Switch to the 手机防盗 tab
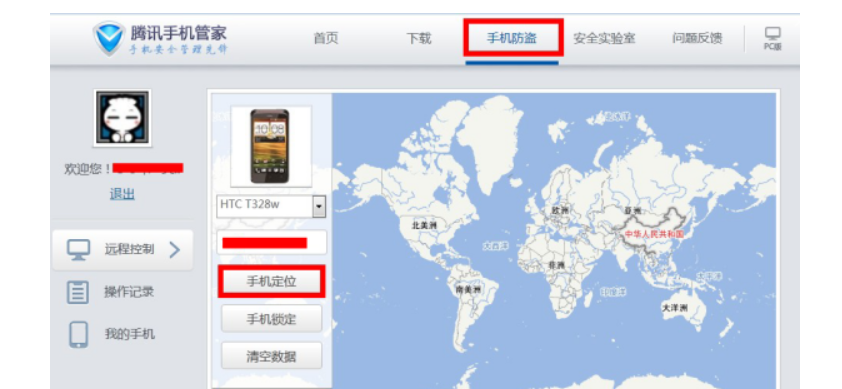The height and width of the screenshot is (389, 842). 512,38
